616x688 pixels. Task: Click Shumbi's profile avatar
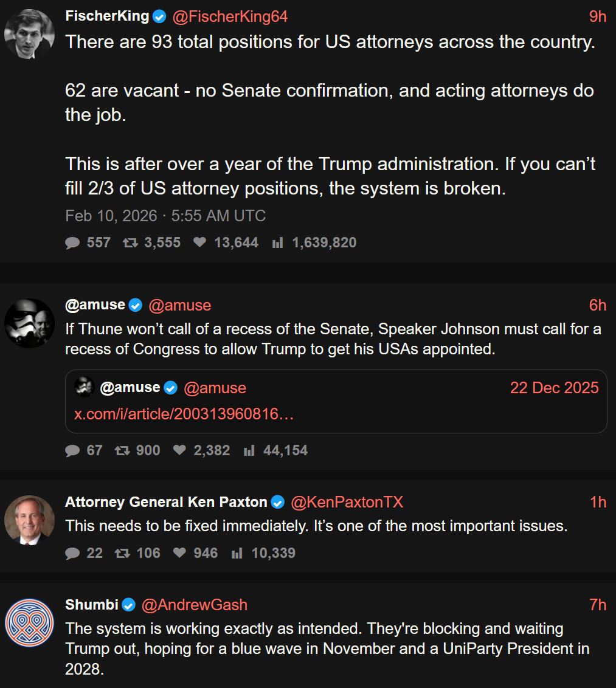(x=29, y=622)
